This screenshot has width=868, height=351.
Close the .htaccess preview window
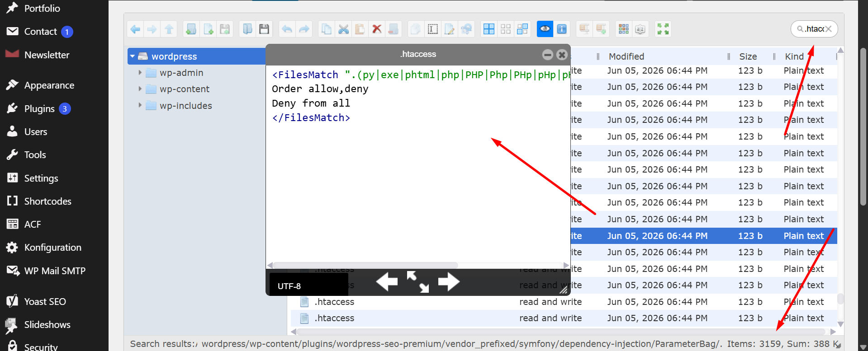[x=562, y=55]
